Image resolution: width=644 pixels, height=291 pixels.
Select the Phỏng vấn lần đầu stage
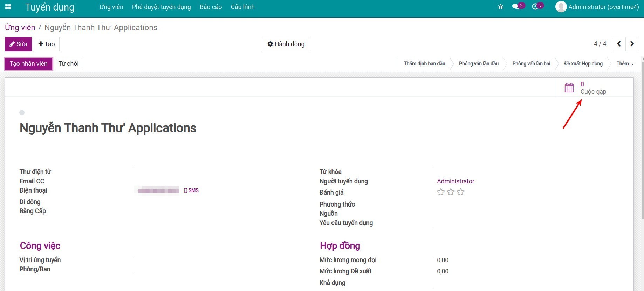[x=479, y=64]
